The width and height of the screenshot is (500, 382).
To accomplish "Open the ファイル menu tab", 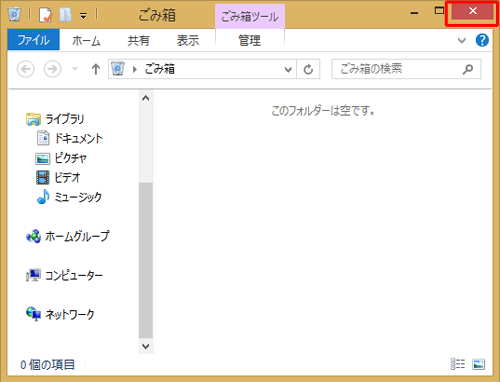I will click(x=33, y=40).
